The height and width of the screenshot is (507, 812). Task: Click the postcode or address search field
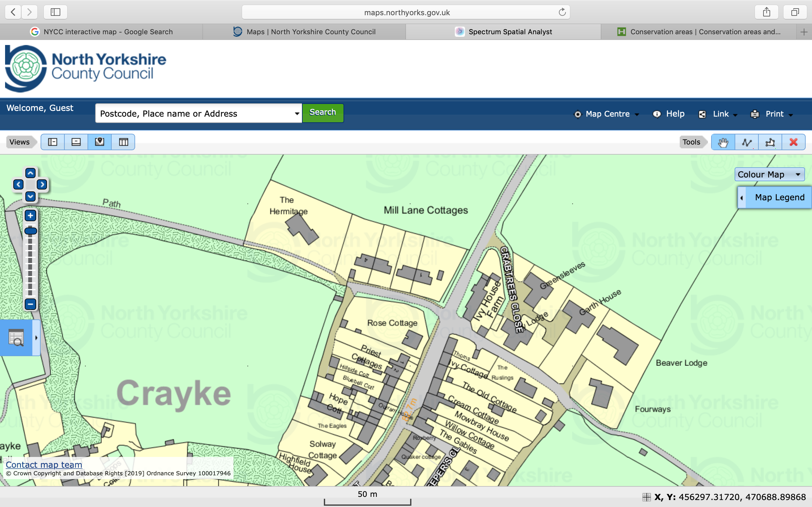point(195,114)
